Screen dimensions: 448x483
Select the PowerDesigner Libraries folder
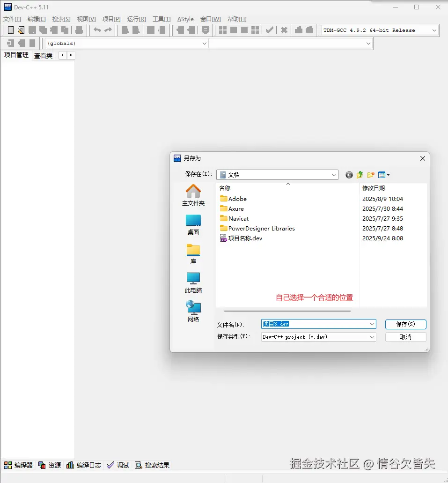pyautogui.click(x=257, y=229)
